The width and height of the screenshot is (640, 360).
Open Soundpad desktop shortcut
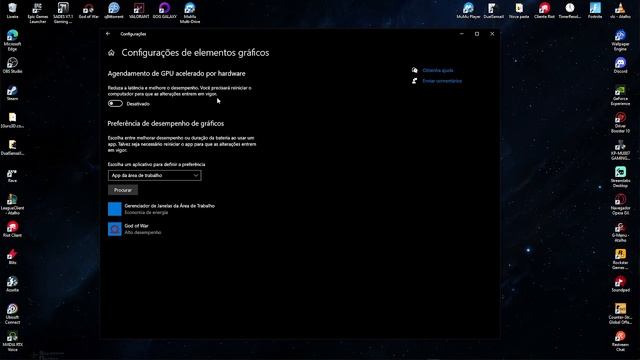tap(620, 284)
